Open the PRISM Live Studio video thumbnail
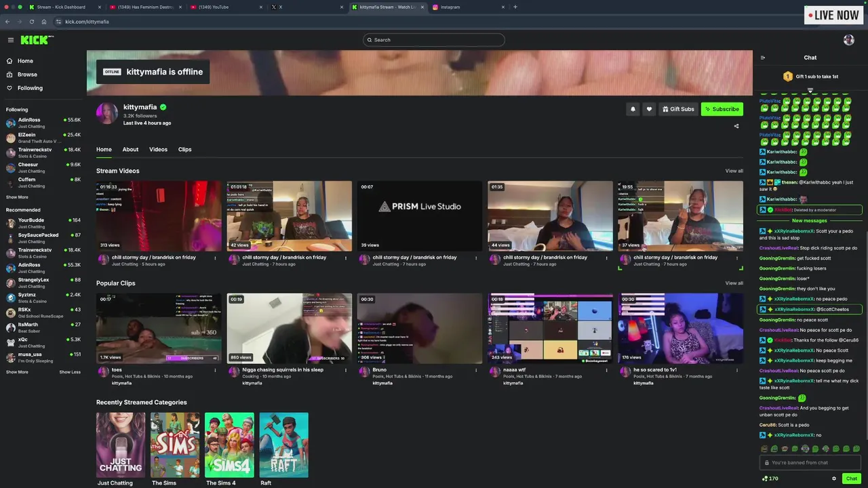This screenshot has width=868, height=488. (420, 216)
